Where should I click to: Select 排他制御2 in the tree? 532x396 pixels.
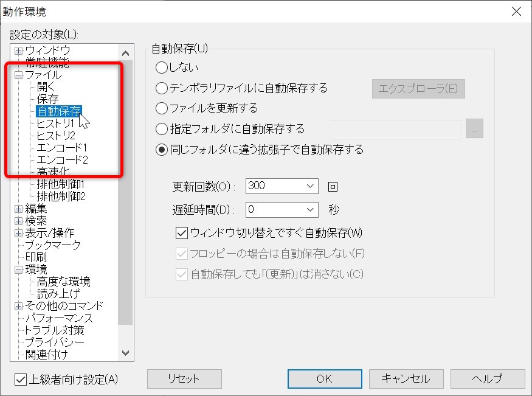tap(61, 196)
